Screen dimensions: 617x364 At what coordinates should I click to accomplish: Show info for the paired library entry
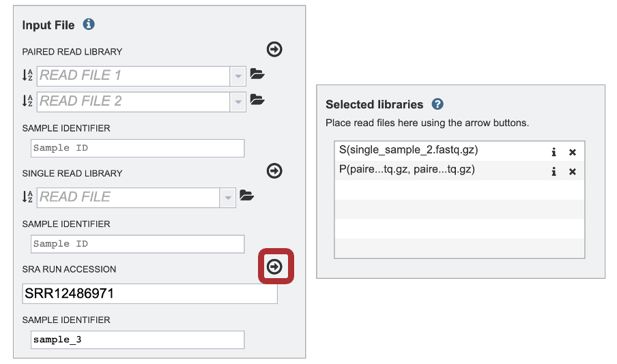[x=554, y=171]
